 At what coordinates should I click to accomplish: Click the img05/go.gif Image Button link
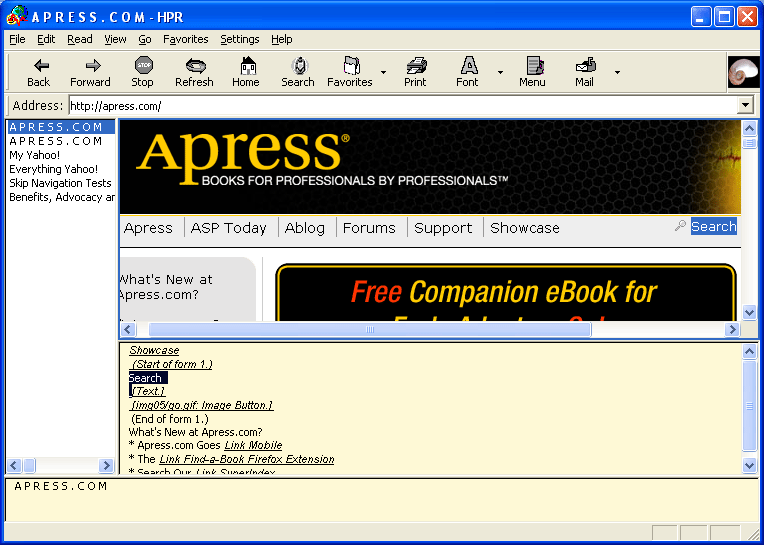[202, 405]
